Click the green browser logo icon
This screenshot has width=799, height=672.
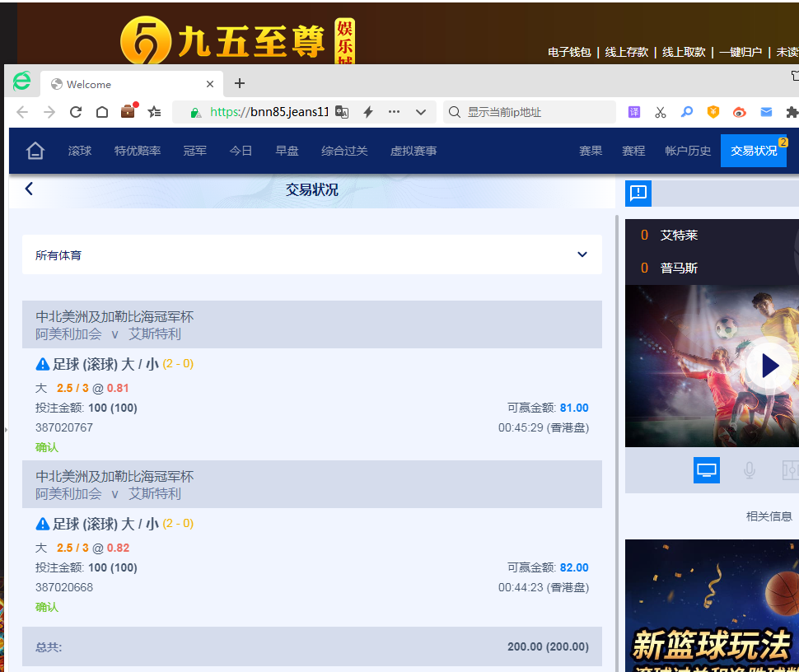pyautogui.click(x=22, y=81)
